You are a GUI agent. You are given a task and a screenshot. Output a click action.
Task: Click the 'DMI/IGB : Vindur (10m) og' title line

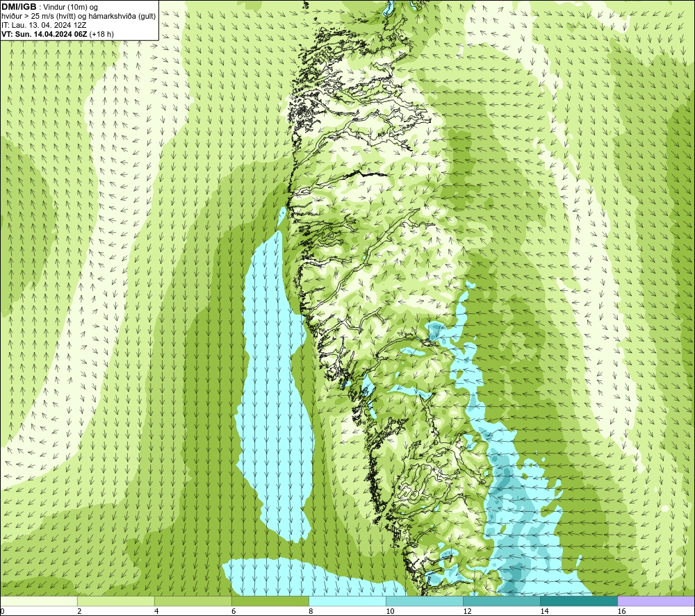tap(49, 7)
